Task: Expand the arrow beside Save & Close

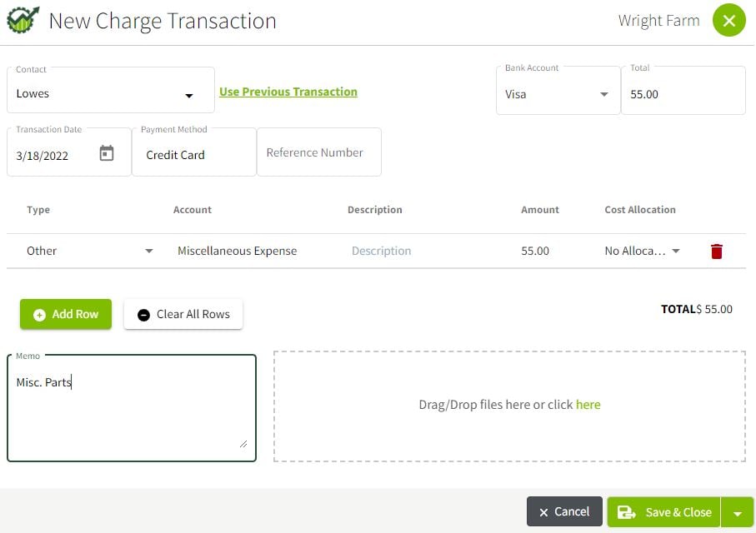Action: tap(738, 511)
